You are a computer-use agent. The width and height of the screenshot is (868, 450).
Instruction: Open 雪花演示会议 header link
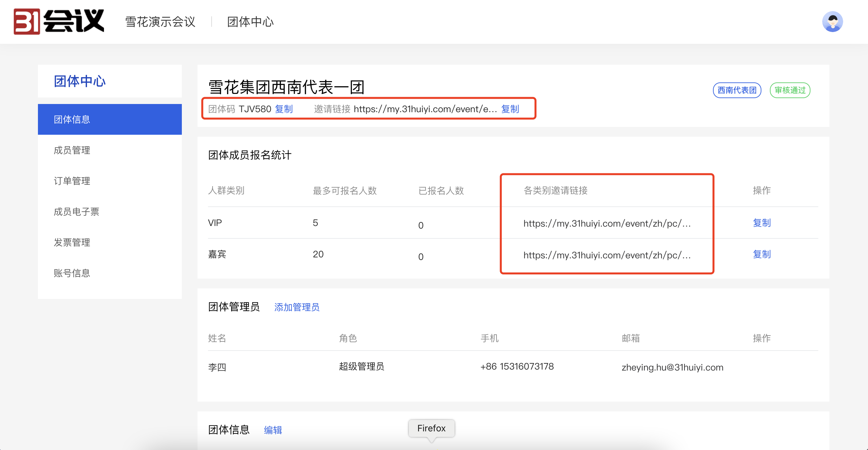pyautogui.click(x=160, y=22)
